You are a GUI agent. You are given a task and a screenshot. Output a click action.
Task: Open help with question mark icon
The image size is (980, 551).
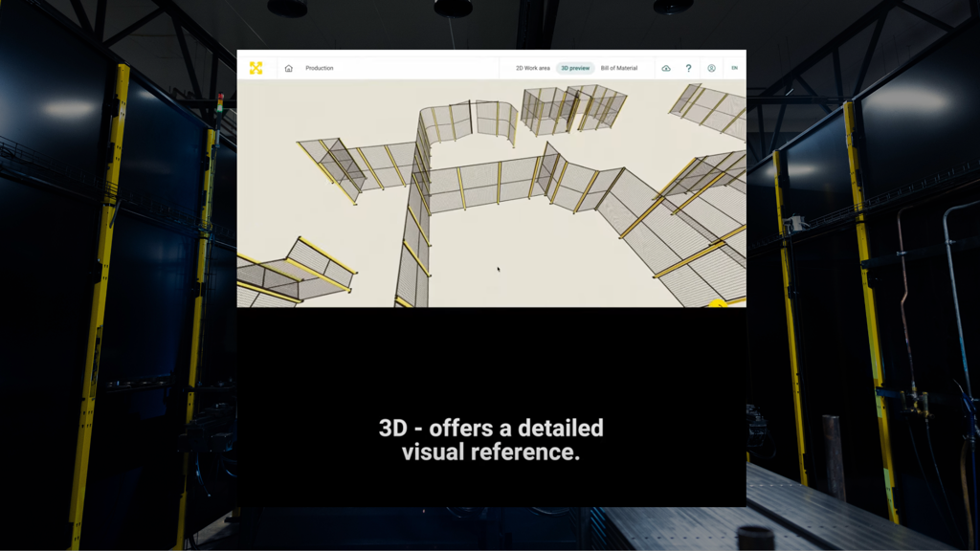pos(688,69)
